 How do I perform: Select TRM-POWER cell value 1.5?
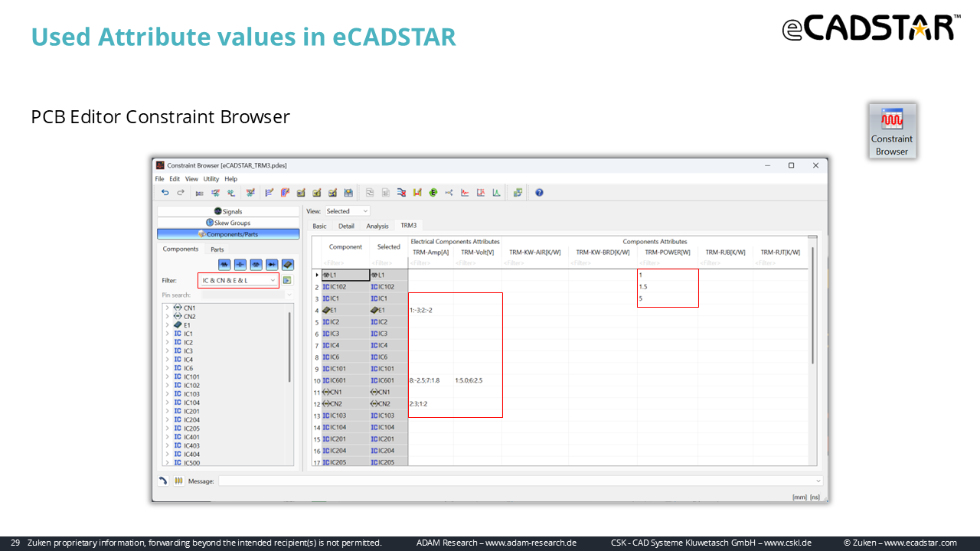pos(643,287)
